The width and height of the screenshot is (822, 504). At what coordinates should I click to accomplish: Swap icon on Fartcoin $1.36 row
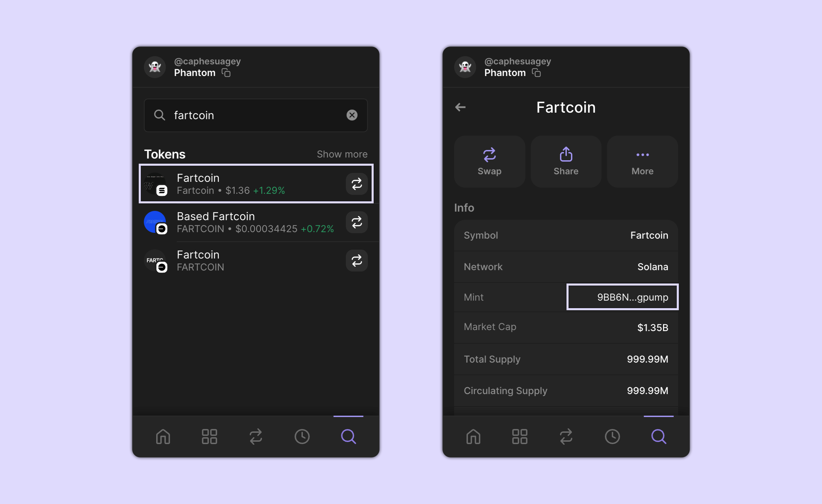tap(357, 184)
